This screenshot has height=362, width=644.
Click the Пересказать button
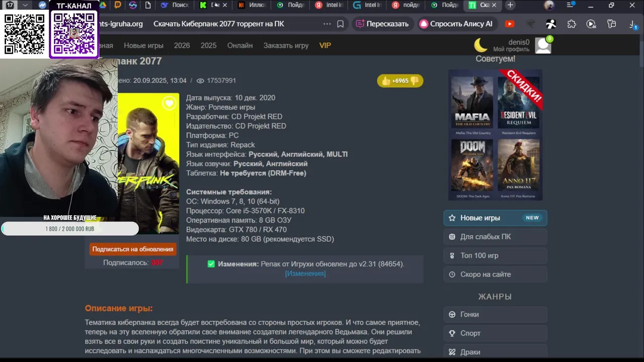click(x=382, y=24)
